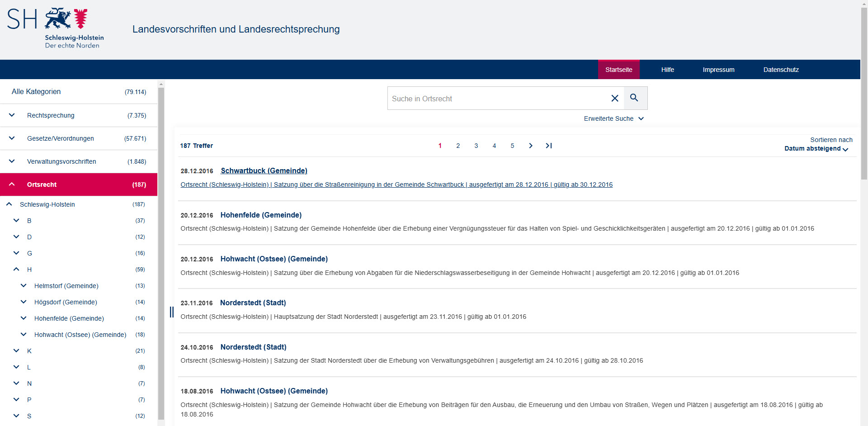
Task: Clear the search field with X icon
Action: [615, 98]
